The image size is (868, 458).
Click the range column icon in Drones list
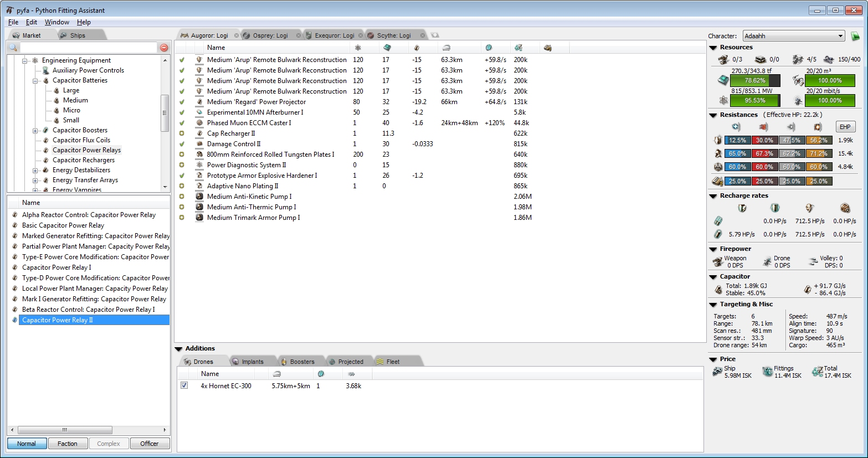(x=277, y=374)
